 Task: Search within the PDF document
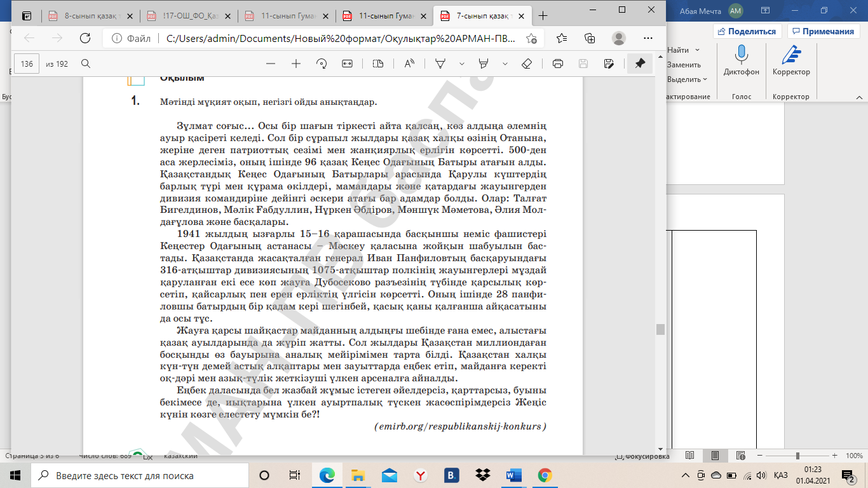86,64
